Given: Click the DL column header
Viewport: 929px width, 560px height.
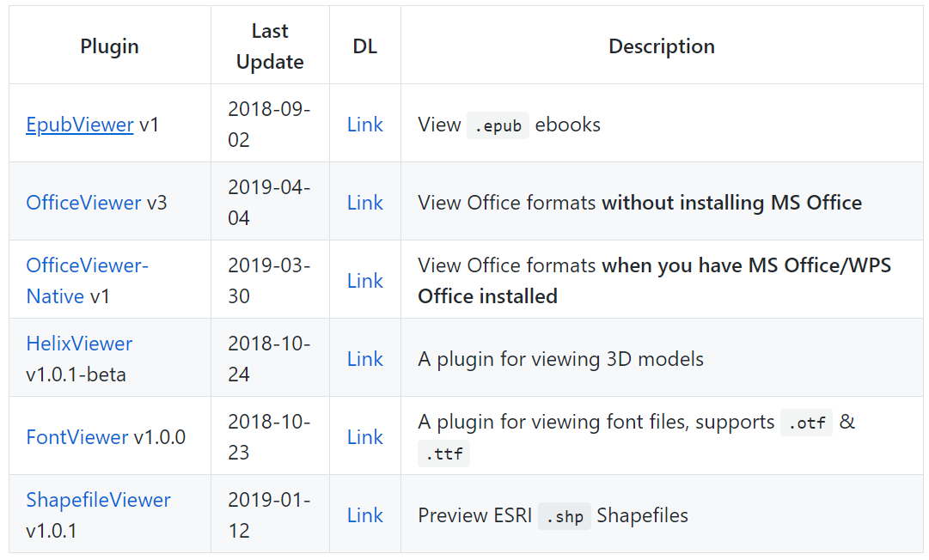Looking at the screenshot, I should (x=365, y=46).
